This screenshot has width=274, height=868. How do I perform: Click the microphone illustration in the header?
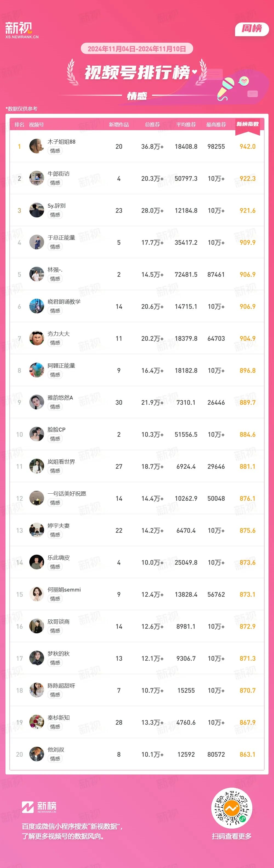click(226, 88)
